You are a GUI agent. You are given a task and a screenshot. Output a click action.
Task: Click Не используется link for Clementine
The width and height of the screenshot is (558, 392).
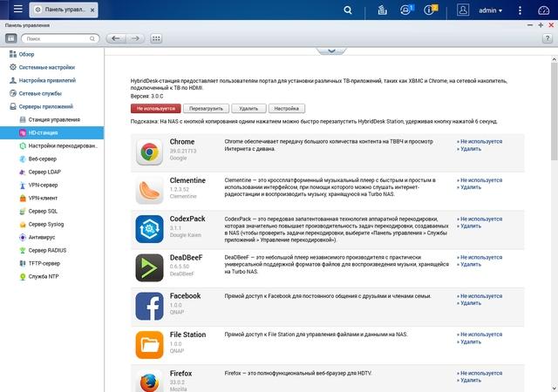(480, 180)
